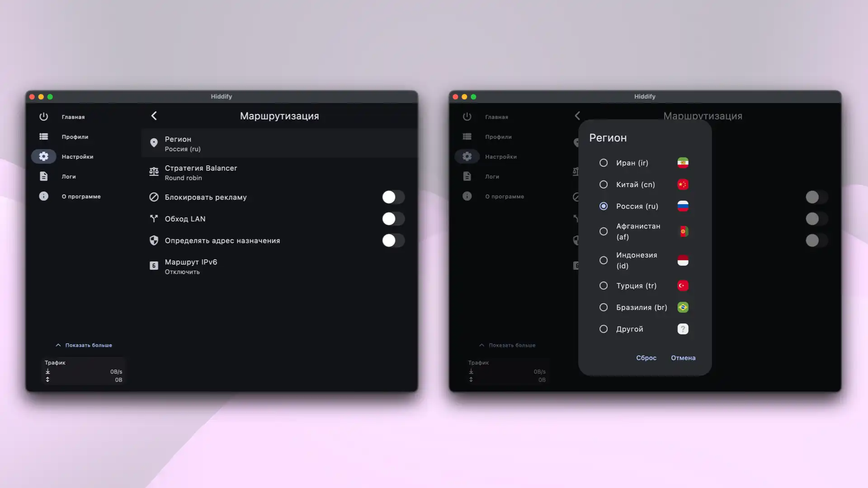Click the download arrow icon in left window traffic panel
The image size is (868, 488).
coord(47,371)
